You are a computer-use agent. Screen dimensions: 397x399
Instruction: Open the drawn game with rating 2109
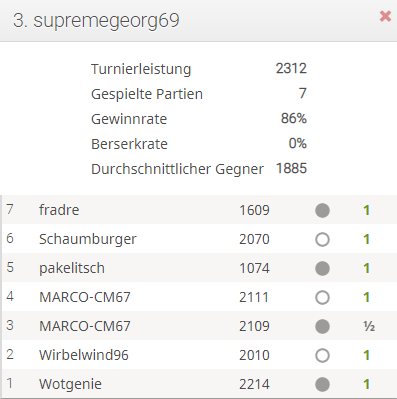(x=199, y=326)
